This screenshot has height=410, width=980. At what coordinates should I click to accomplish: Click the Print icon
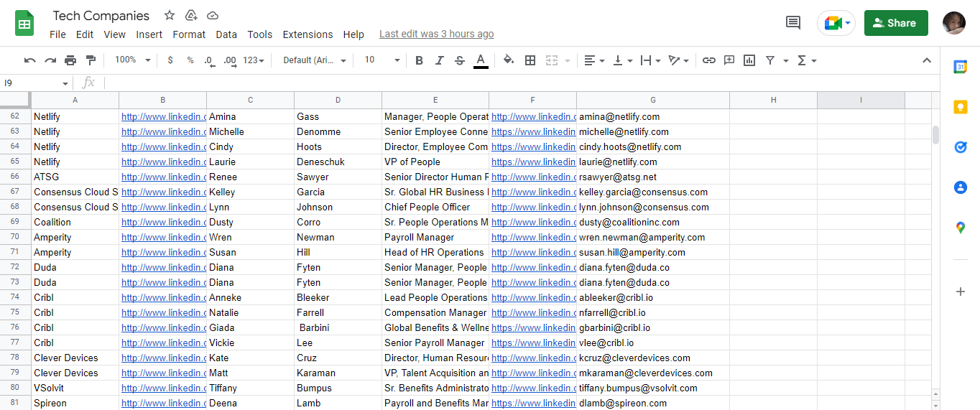(x=70, y=60)
